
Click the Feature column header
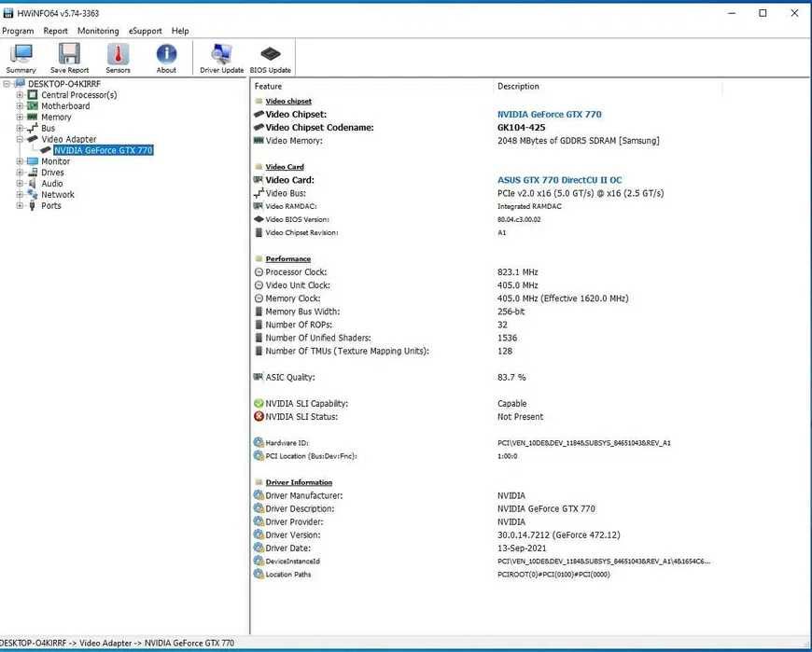[x=268, y=87]
